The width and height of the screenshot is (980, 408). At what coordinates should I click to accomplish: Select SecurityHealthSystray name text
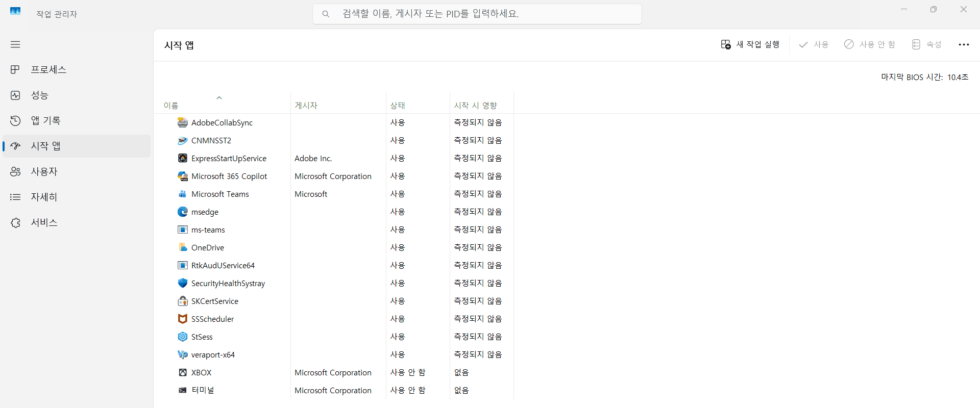tap(228, 283)
